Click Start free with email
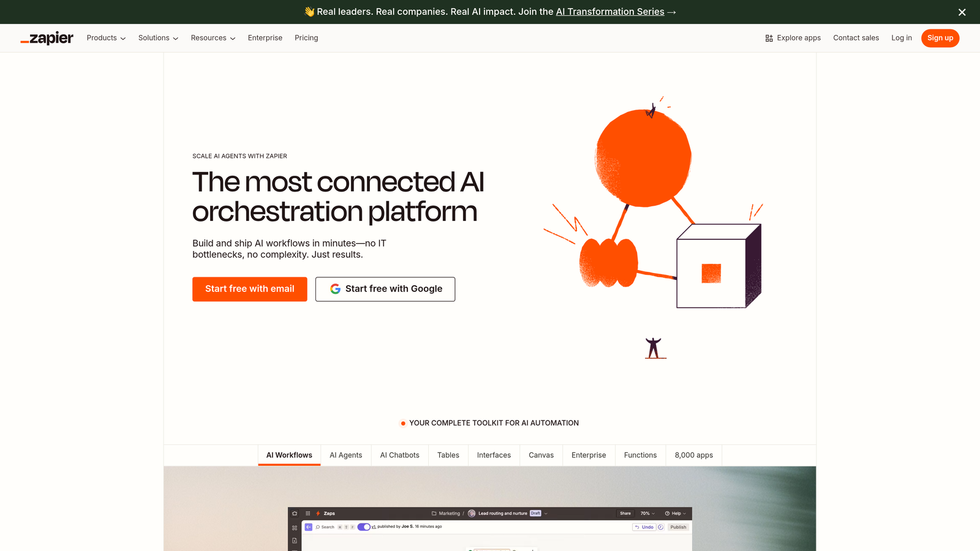Image resolution: width=980 pixels, height=551 pixels. (249, 289)
